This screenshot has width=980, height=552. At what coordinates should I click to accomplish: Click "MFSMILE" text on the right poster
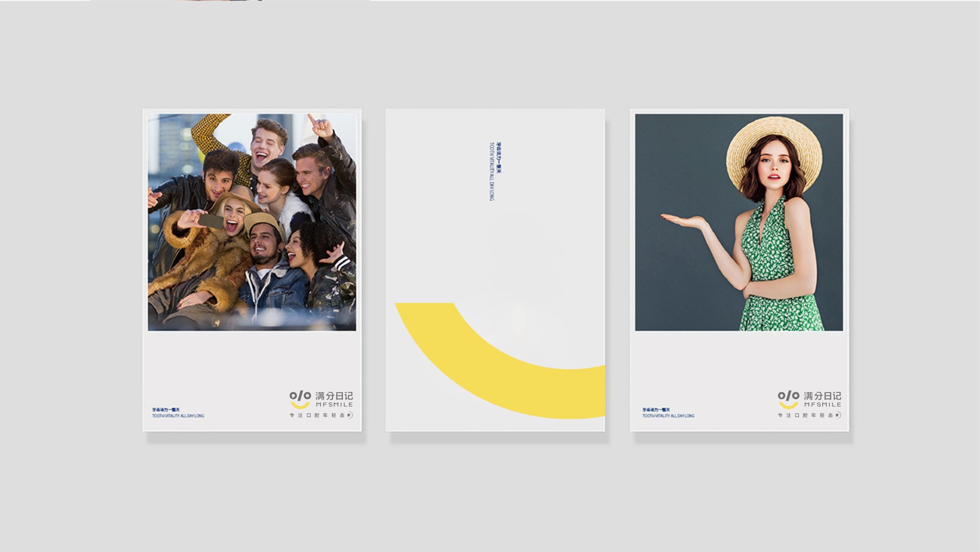pyautogui.click(x=823, y=405)
